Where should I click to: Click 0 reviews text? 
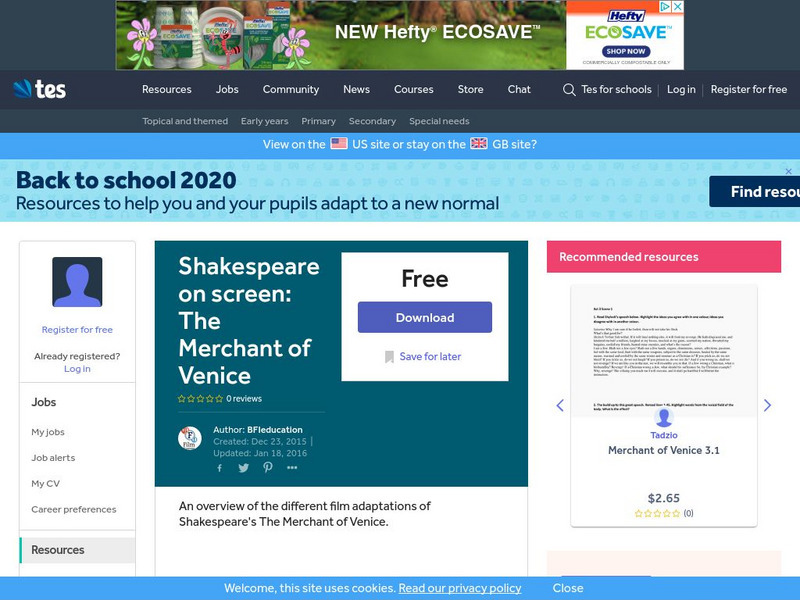click(244, 398)
